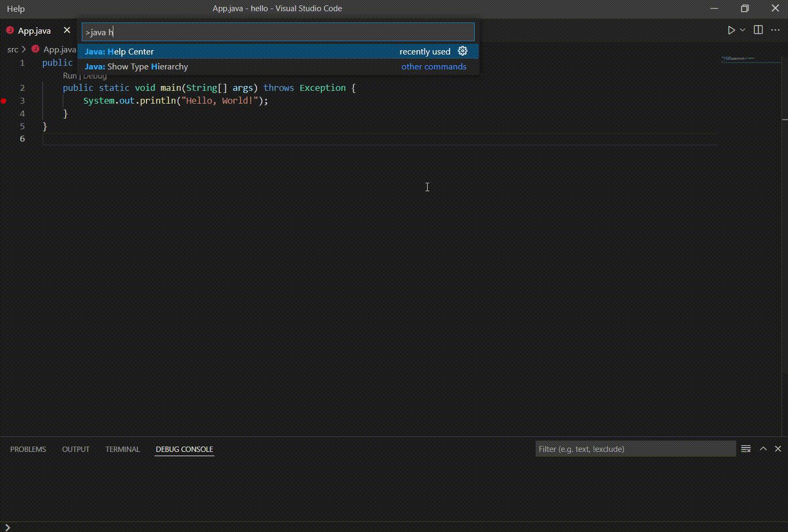The height and width of the screenshot is (532, 788).
Task: Click the Java file icon in the breadcrumb
Action: coord(35,49)
